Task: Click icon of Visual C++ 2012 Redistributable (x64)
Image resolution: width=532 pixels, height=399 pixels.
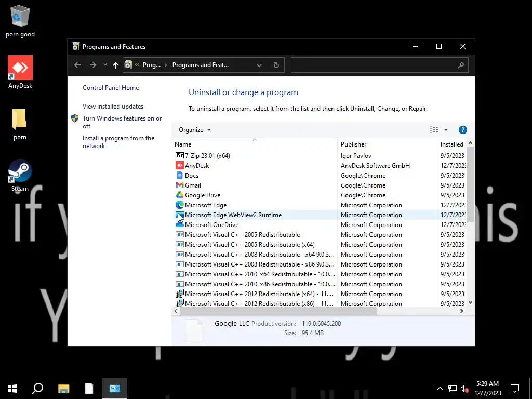Action: (x=179, y=294)
